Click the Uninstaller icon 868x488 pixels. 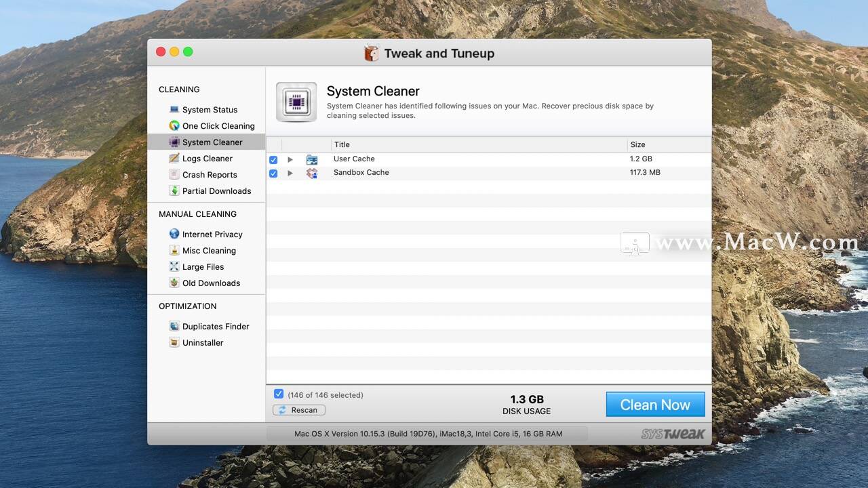(174, 342)
